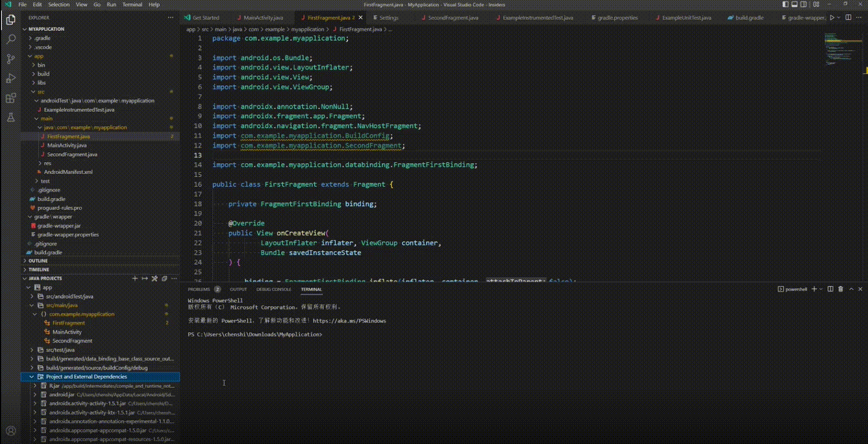Open gradle-wrapper.properties in explorer

click(x=68, y=234)
